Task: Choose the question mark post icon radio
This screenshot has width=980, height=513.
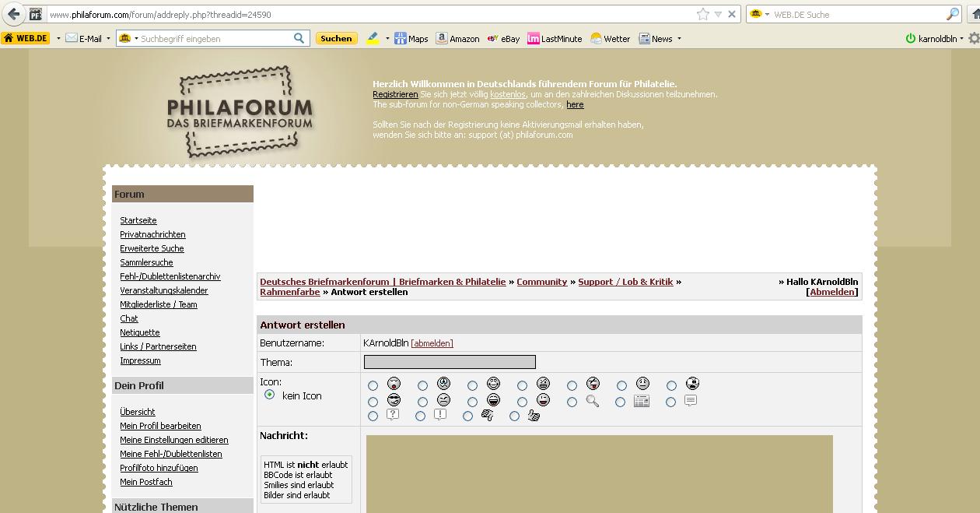Action: pyautogui.click(x=373, y=416)
